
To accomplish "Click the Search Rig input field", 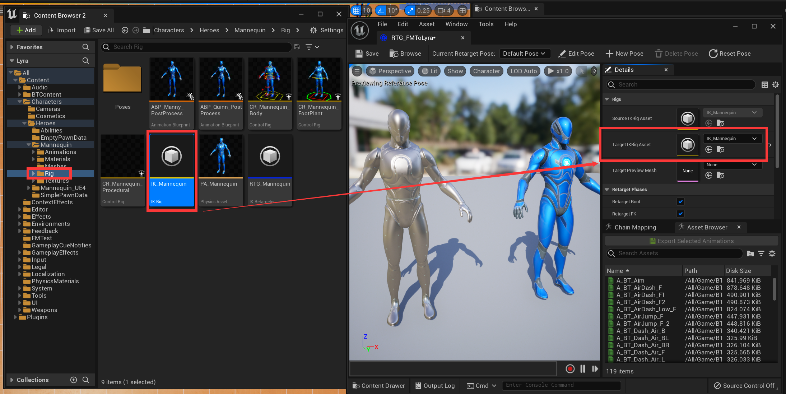I will click(196, 47).
